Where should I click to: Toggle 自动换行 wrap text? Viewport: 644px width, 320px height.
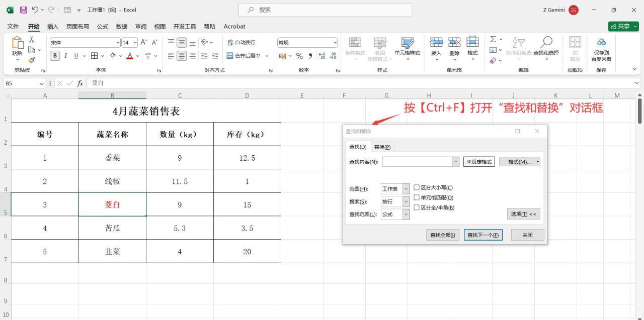(x=241, y=43)
